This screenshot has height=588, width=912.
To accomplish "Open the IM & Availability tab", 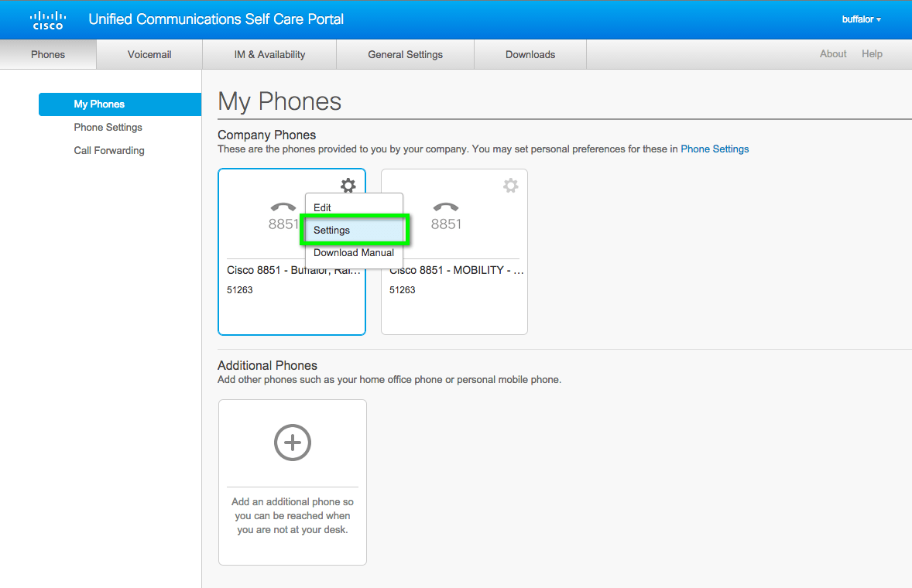I will tap(270, 55).
